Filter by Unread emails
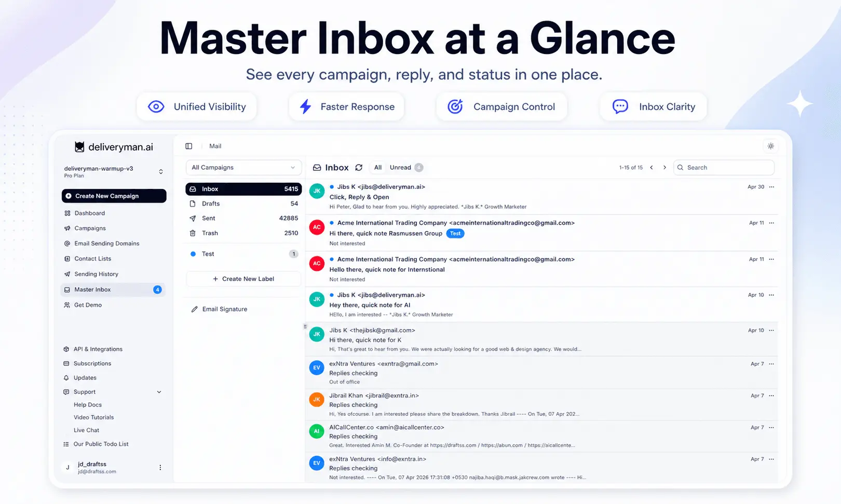 pos(406,168)
